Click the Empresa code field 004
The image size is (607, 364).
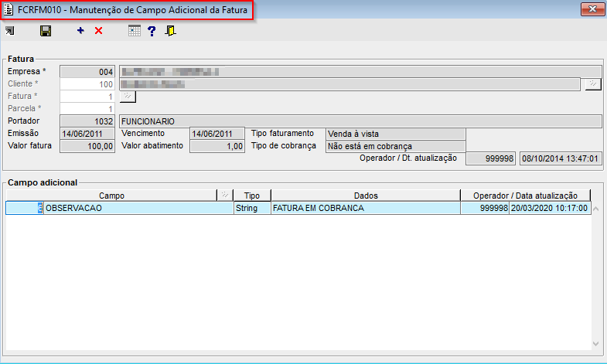click(87, 72)
